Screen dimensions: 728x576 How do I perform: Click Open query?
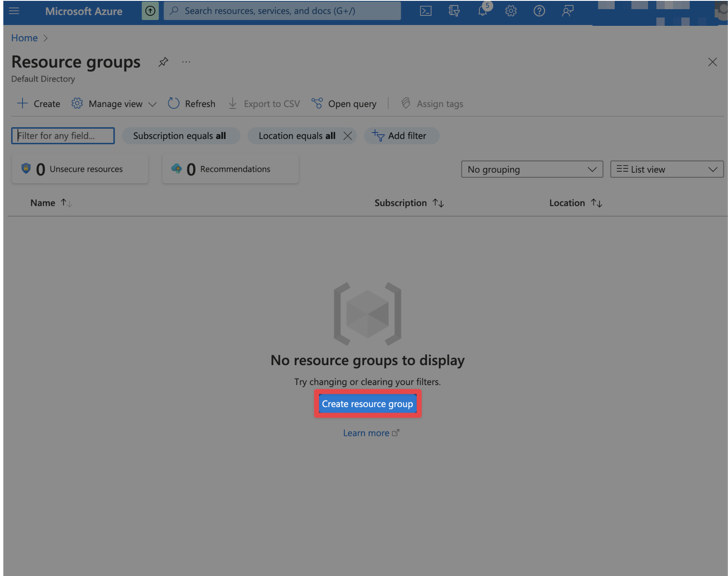point(344,104)
